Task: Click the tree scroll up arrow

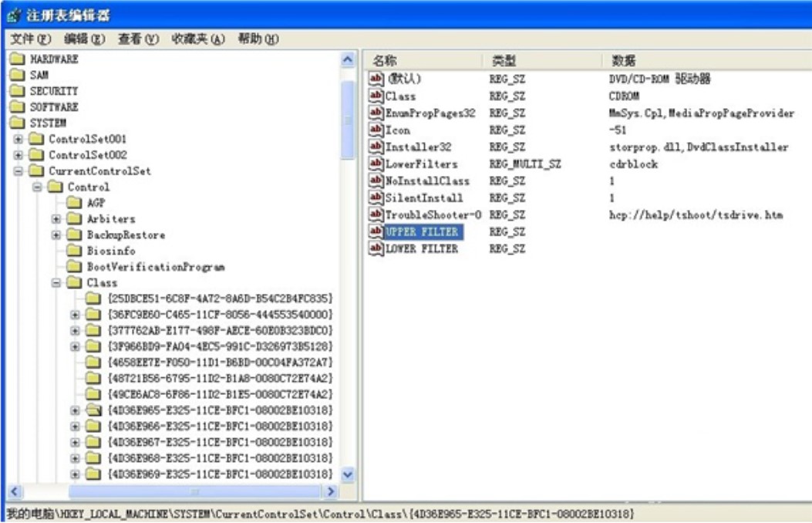Action: [348, 60]
